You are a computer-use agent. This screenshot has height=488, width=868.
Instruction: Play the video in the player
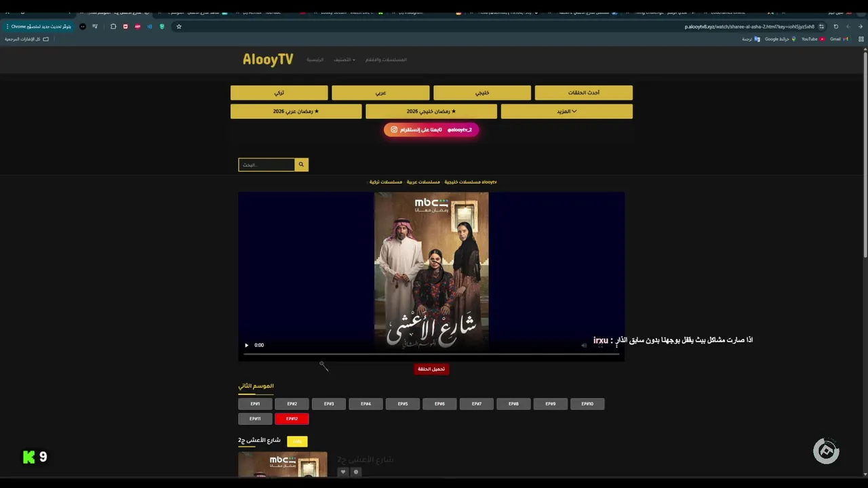246,345
